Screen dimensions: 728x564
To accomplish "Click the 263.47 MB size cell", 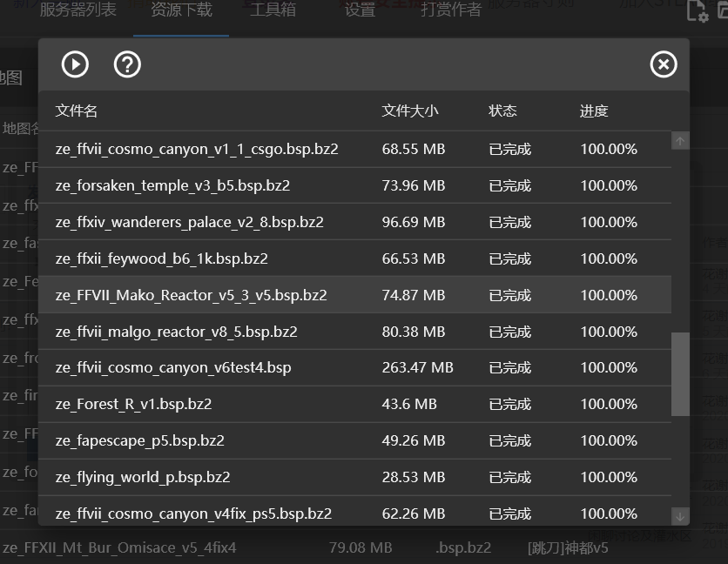I will [417, 367].
